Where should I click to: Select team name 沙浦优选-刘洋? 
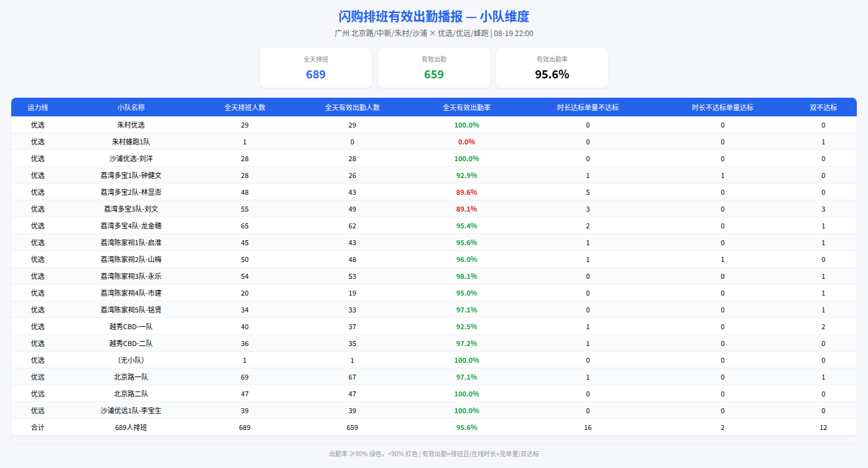click(x=131, y=159)
